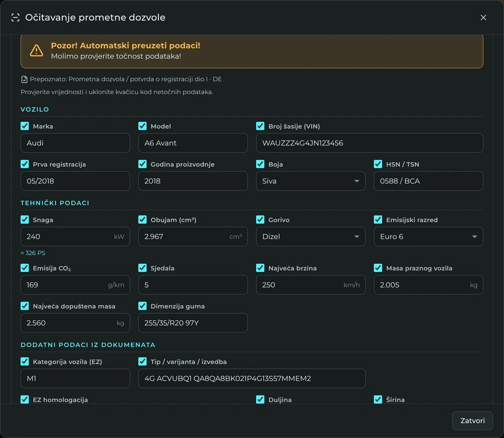Toggle the Tip / varijanta / izvedba checkbox

click(x=142, y=361)
